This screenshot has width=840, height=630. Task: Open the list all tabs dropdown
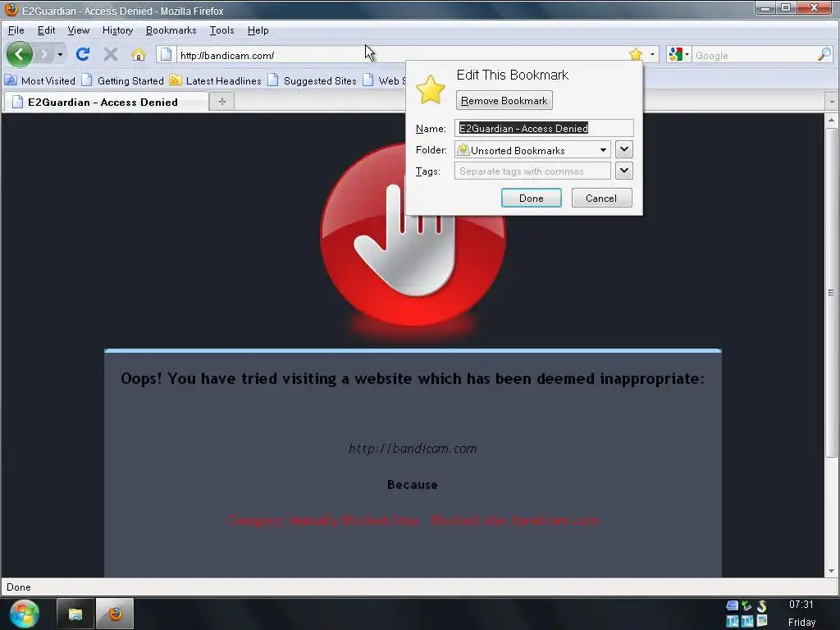click(832, 101)
